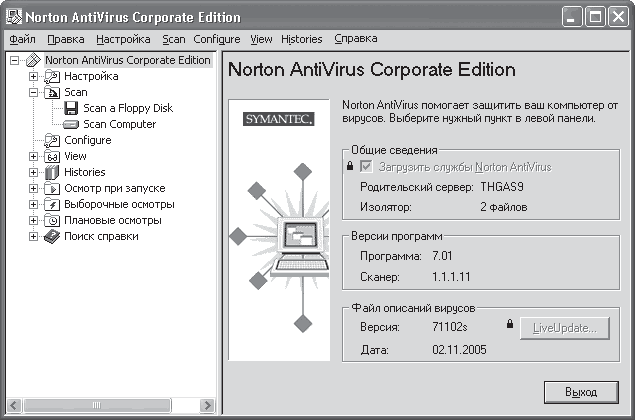Click the Поиск справки book icon
The height and width of the screenshot is (420, 635).
[52, 237]
